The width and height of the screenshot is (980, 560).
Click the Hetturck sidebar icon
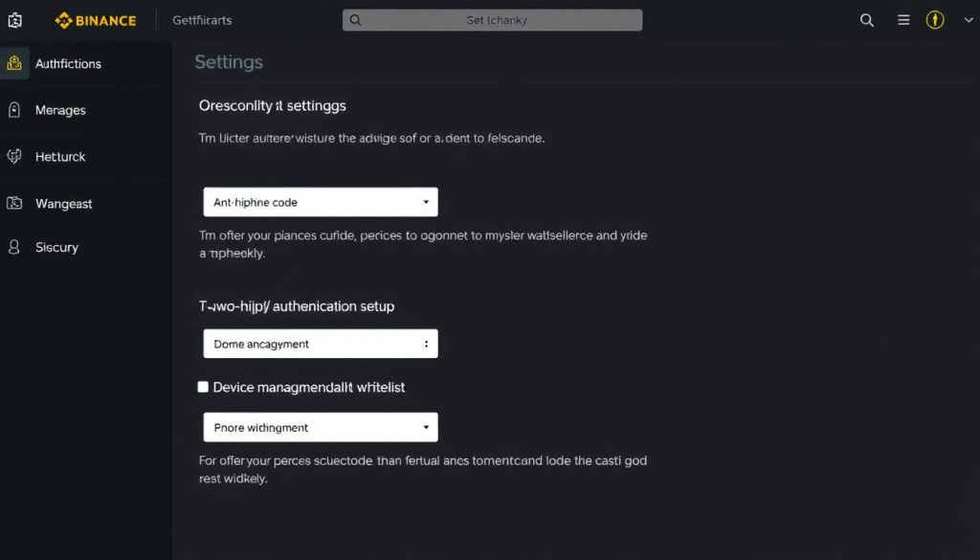(x=14, y=156)
